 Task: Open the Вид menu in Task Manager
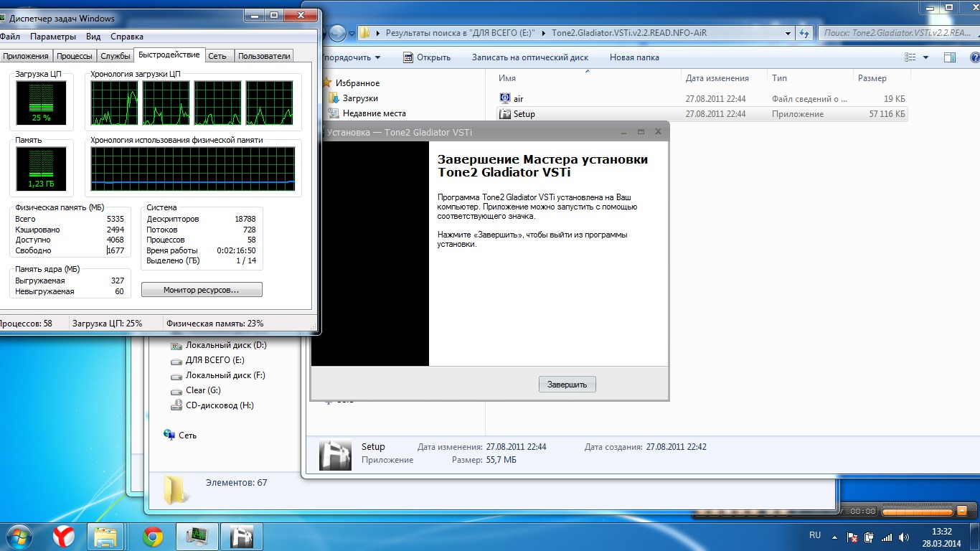tap(93, 37)
